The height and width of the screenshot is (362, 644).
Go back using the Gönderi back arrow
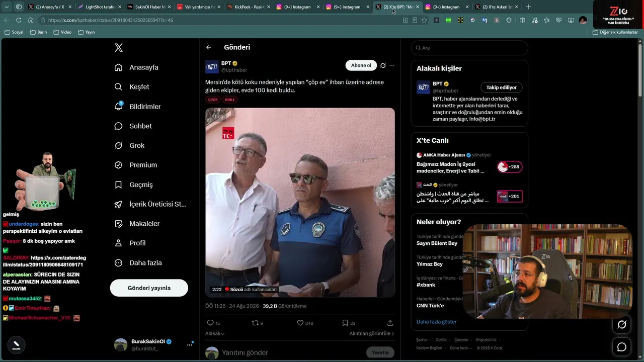coord(209,47)
